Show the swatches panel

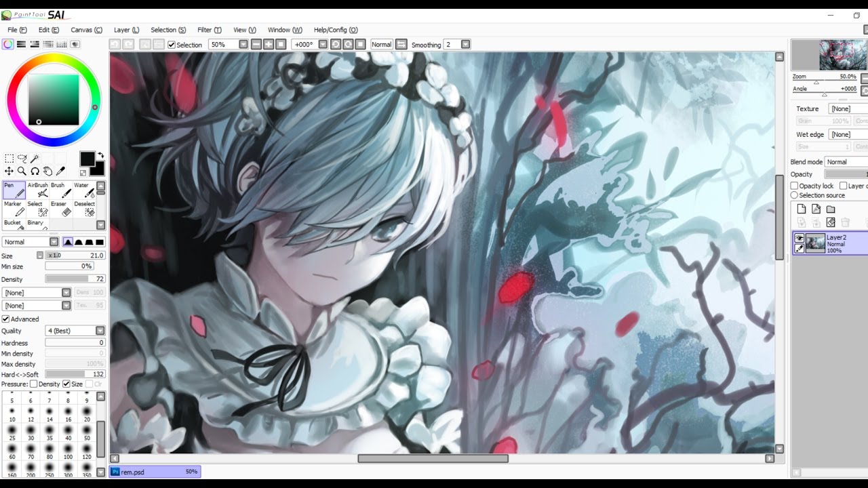[x=62, y=44]
